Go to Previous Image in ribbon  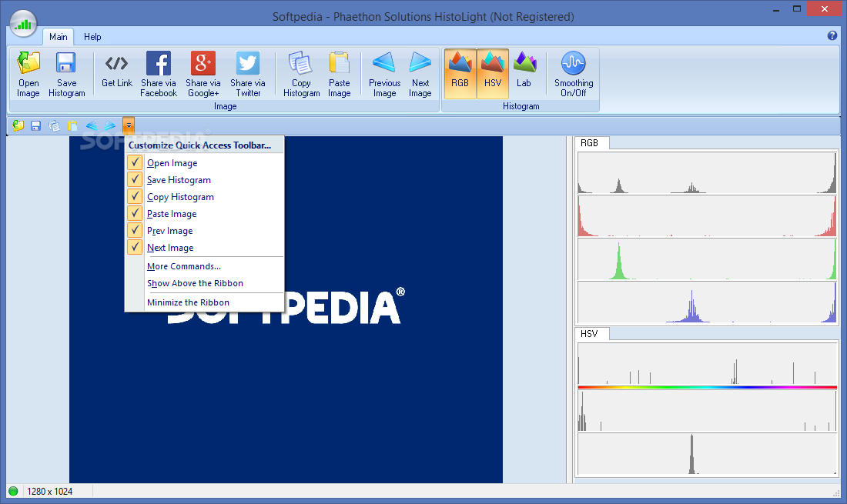[384, 74]
